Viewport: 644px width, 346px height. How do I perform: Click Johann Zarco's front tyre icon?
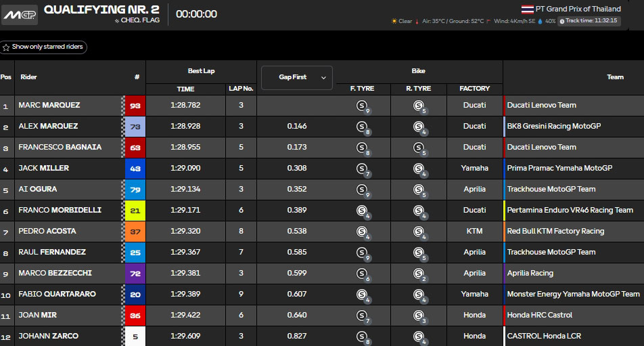pyautogui.click(x=363, y=337)
